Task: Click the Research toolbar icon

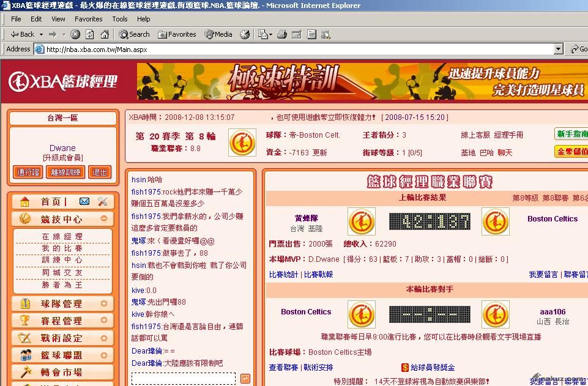Action: coord(326,34)
